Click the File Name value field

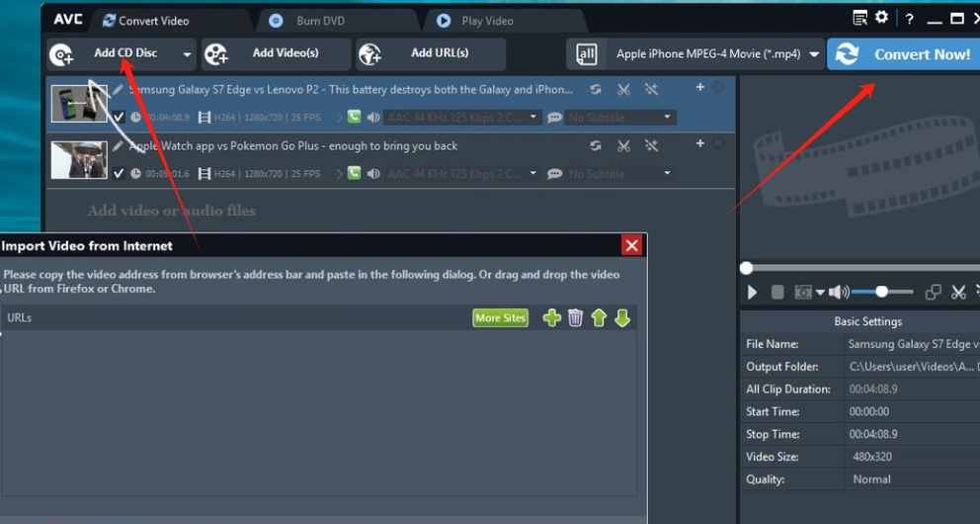[x=912, y=344]
